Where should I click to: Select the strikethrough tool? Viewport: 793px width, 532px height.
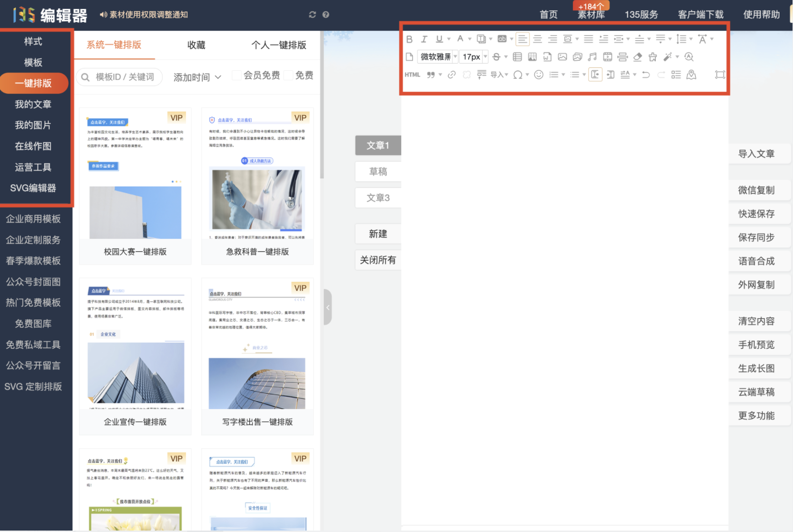coord(497,57)
